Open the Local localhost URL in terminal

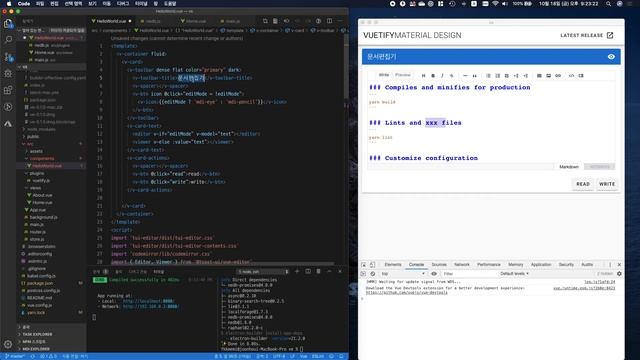148,301
